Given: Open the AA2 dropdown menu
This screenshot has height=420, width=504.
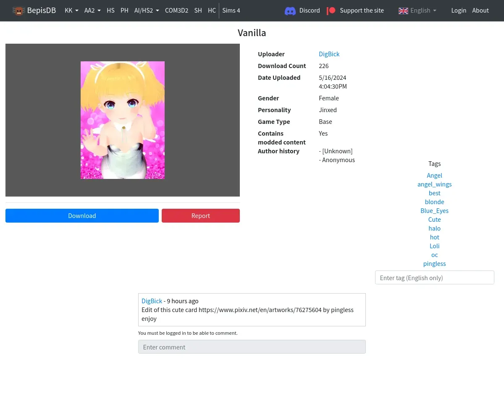Looking at the screenshot, I should (x=92, y=10).
